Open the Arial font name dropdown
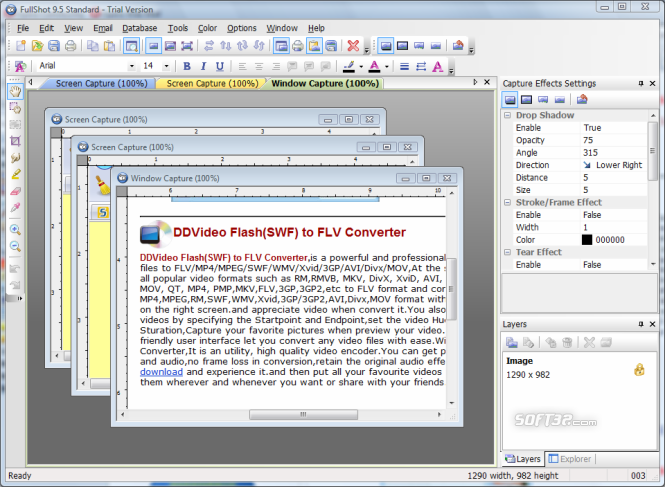This screenshot has height=487, width=665. point(132,66)
